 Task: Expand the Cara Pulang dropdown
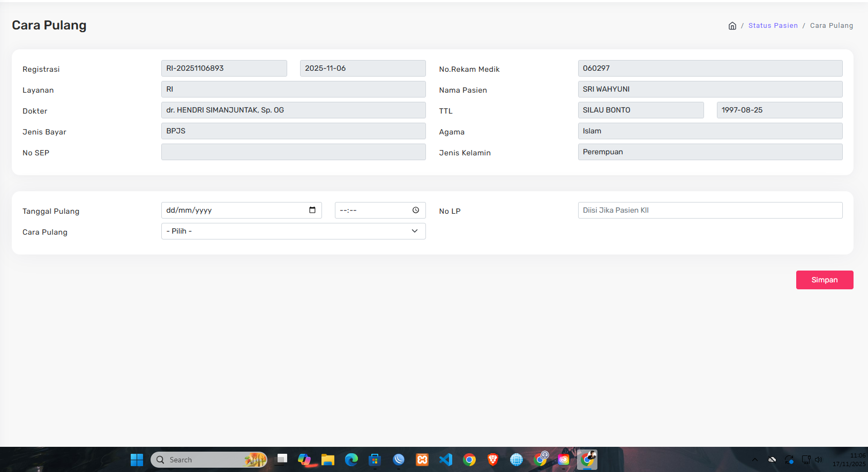click(x=294, y=231)
